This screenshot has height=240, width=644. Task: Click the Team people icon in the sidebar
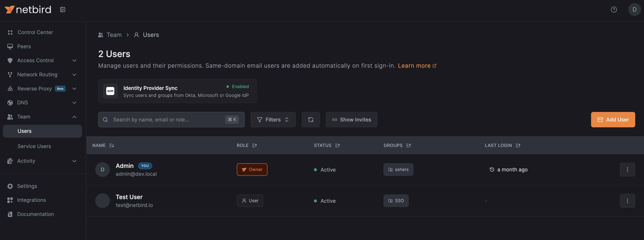click(x=10, y=117)
